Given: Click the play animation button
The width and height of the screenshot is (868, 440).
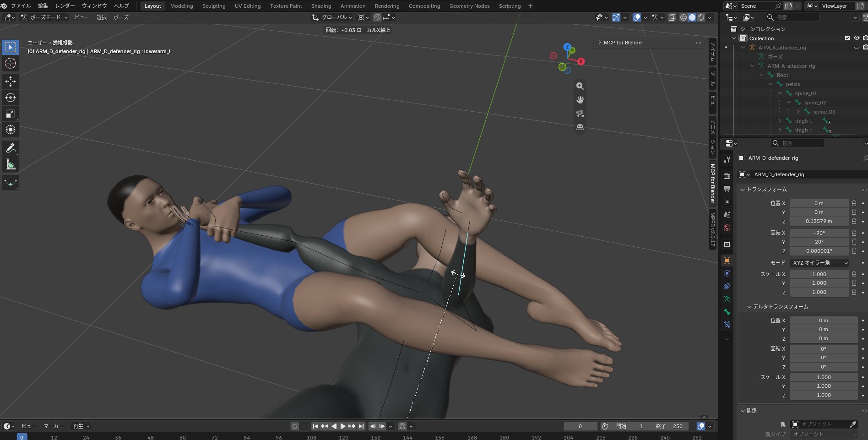Looking at the screenshot, I should pos(342,426).
